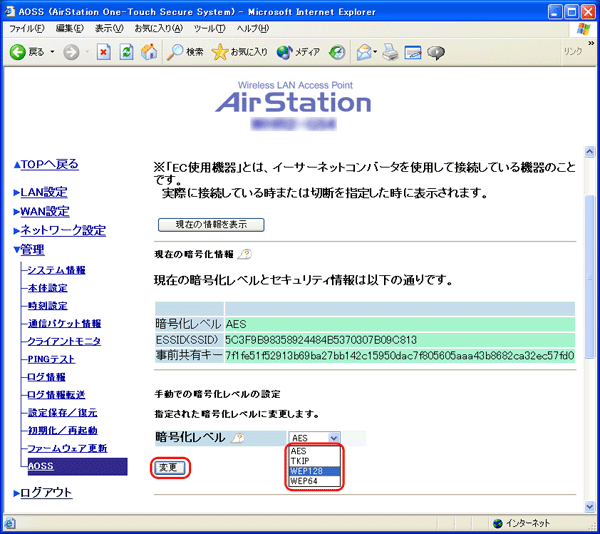This screenshot has height=534, width=600.
Task: Open the 編集(E) menu
Action: [x=69, y=28]
